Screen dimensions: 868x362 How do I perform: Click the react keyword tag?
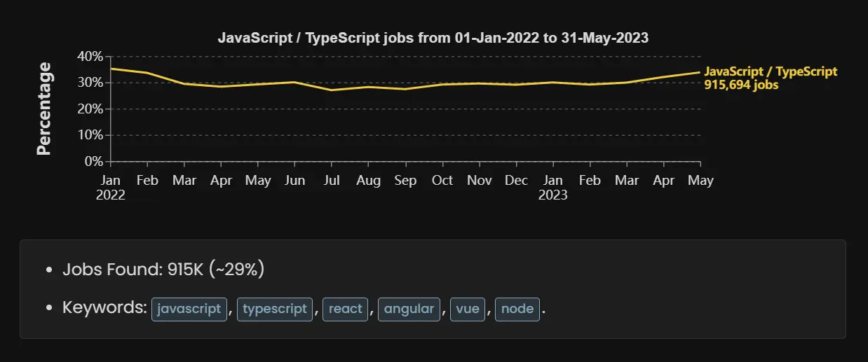(345, 309)
